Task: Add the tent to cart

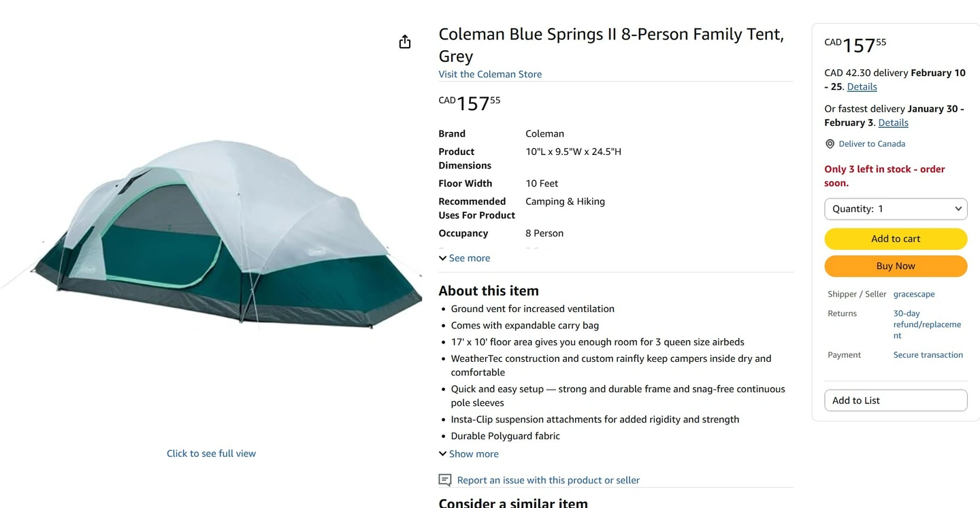Action: click(x=896, y=239)
